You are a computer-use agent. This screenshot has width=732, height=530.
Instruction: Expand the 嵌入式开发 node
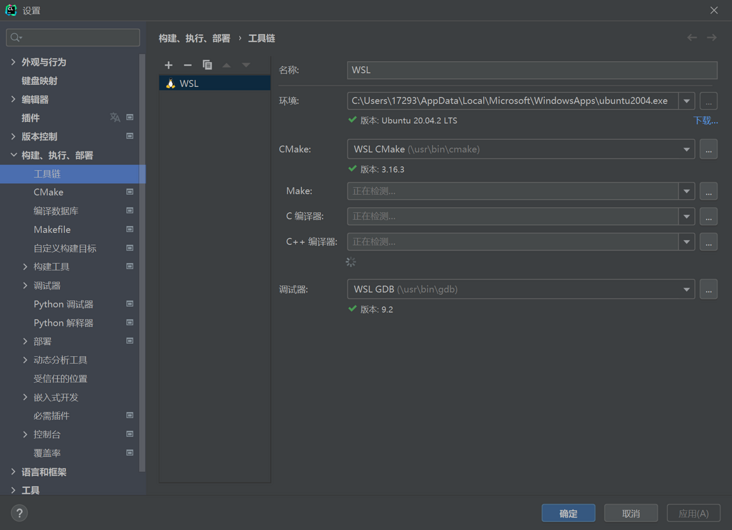[25, 397]
